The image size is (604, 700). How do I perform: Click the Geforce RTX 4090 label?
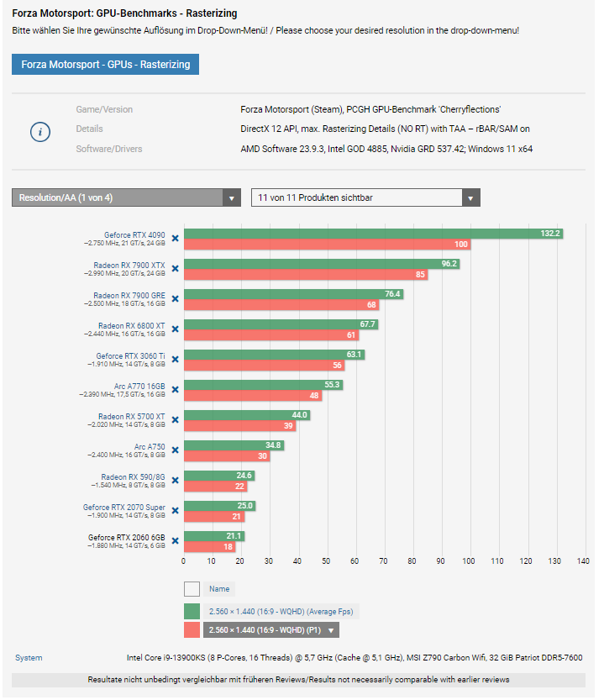click(134, 234)
